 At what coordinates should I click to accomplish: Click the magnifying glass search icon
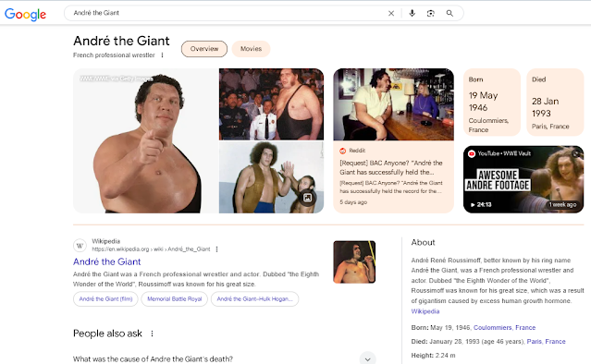(x=449, y=13)
